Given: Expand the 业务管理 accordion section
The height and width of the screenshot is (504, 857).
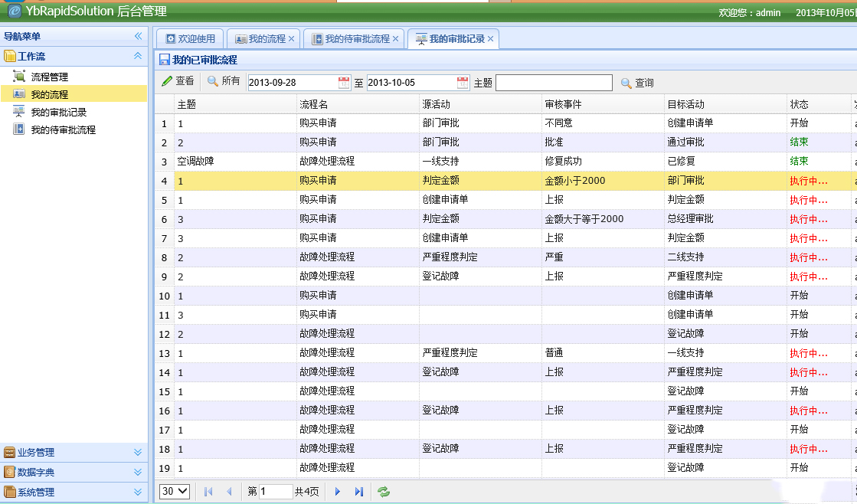Looking at the screenshot, I should click(138, 453).
